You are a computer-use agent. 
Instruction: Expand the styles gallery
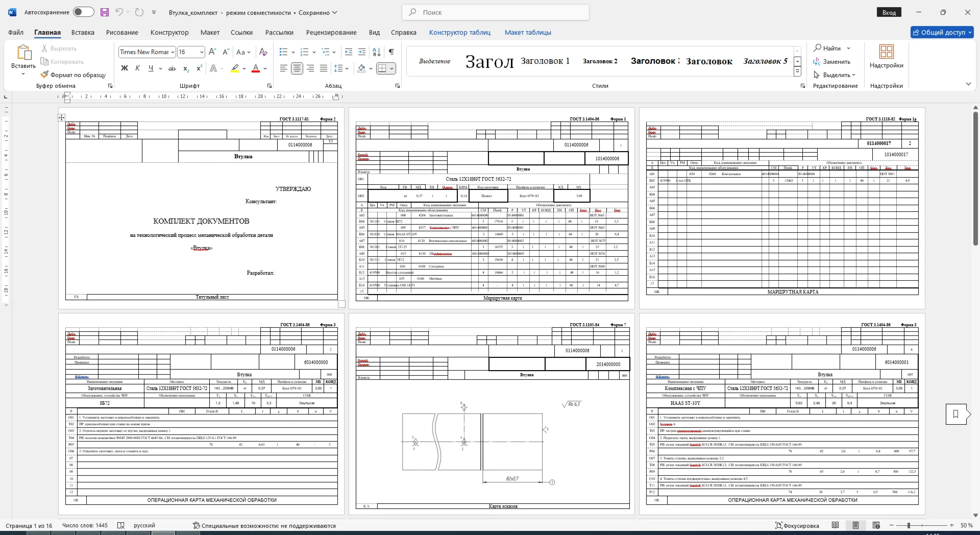[x=797, y=72]
